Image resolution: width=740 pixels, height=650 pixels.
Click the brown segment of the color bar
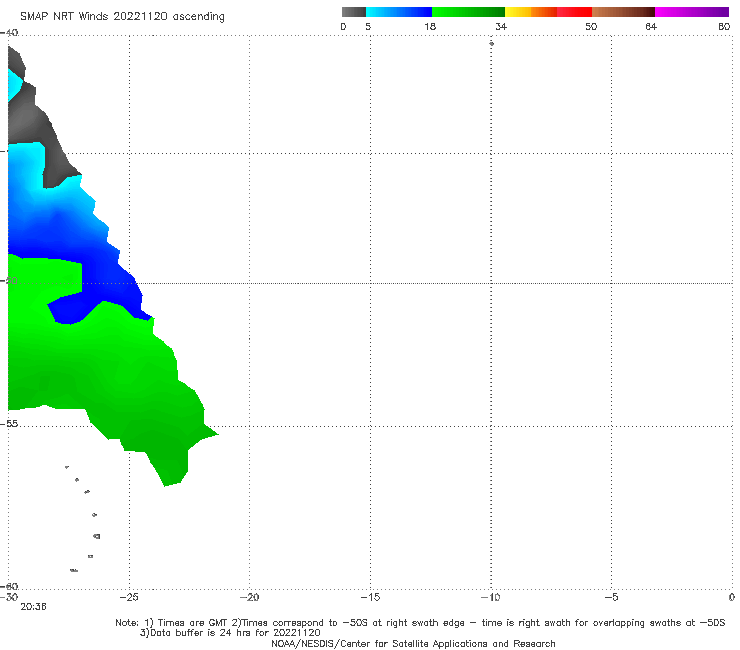tap(623, 12)
